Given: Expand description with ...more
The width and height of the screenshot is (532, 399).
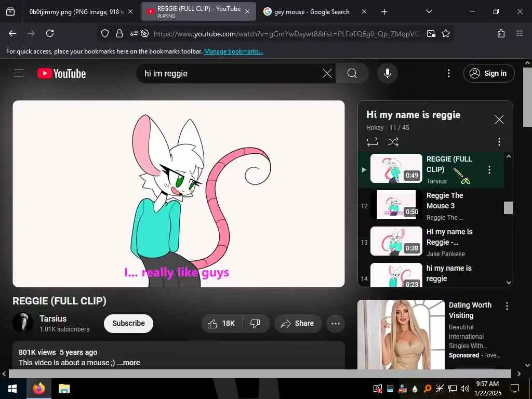Looking at the screenshot, I should pyautogui.click(x=128, y=362).
